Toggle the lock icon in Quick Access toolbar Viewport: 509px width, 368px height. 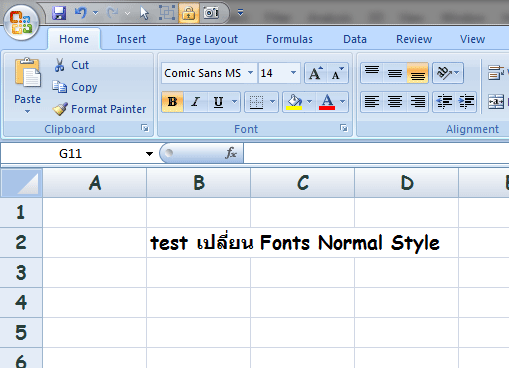point(189,13)
